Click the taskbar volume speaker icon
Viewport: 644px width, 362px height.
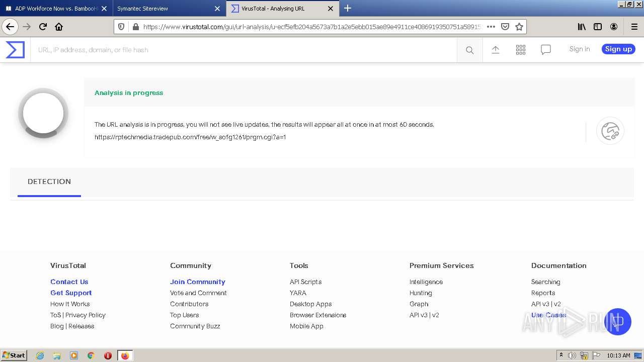572,355
